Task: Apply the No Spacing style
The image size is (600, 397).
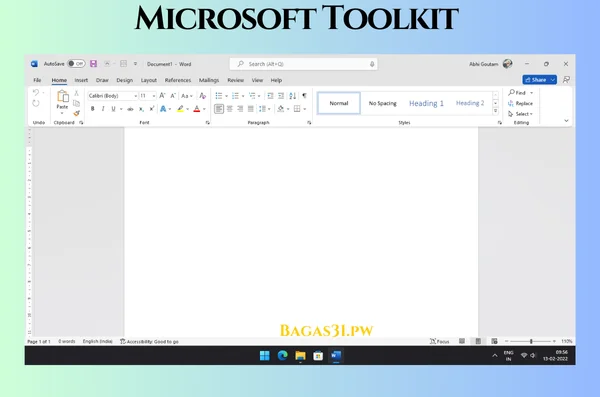Action: [383, 103]
